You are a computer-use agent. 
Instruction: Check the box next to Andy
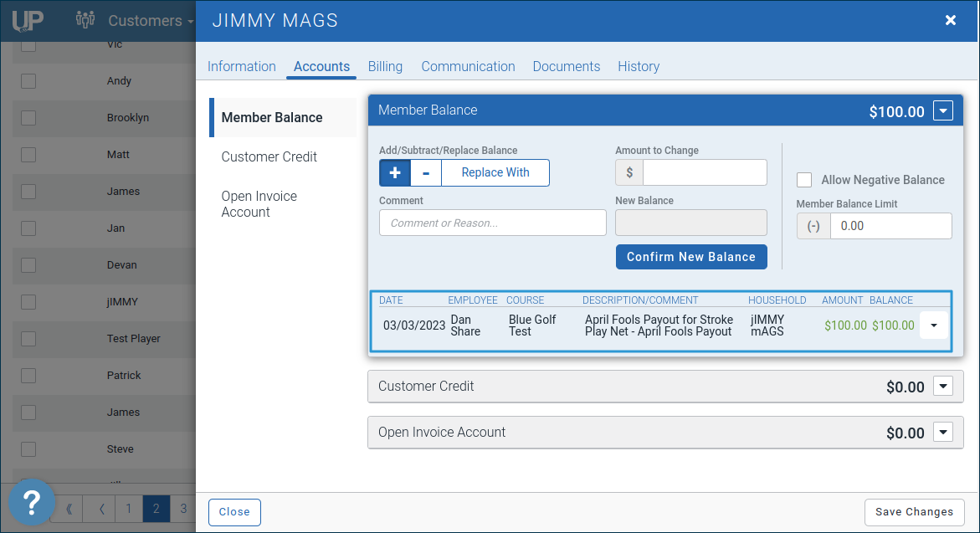pos(28,81)
